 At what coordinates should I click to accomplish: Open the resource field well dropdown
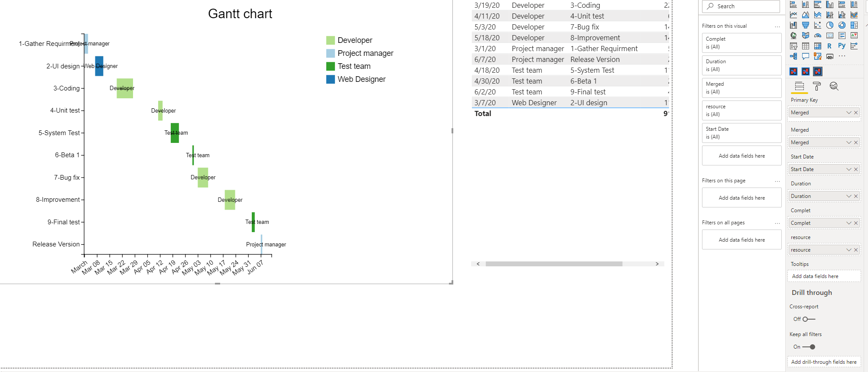coord(848,250)
